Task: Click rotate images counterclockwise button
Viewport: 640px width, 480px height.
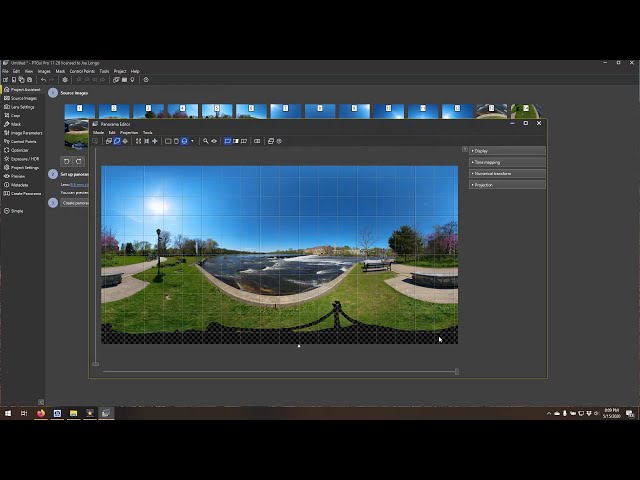Action: [66, 162]
